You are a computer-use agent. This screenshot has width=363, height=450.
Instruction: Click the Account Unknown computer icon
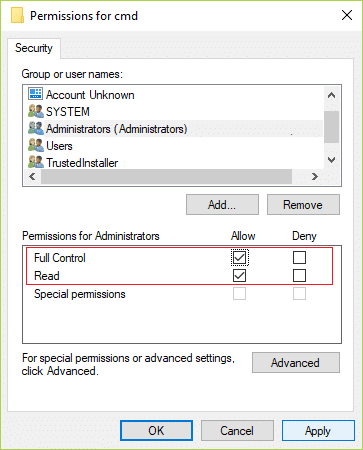coord(35,94)
